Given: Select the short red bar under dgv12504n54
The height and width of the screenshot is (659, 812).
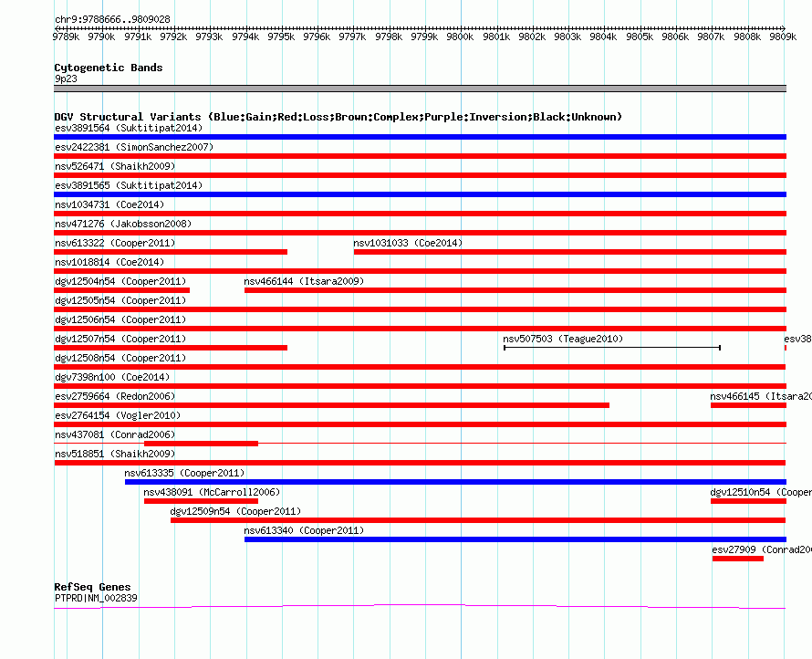Looking at the screenshot, I should [x=121, y=290].
